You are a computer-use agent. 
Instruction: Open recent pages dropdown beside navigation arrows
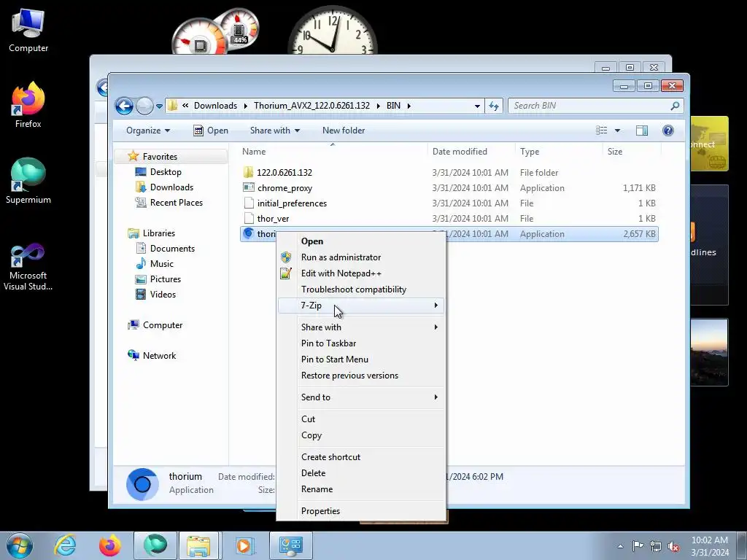pos(159,106)
